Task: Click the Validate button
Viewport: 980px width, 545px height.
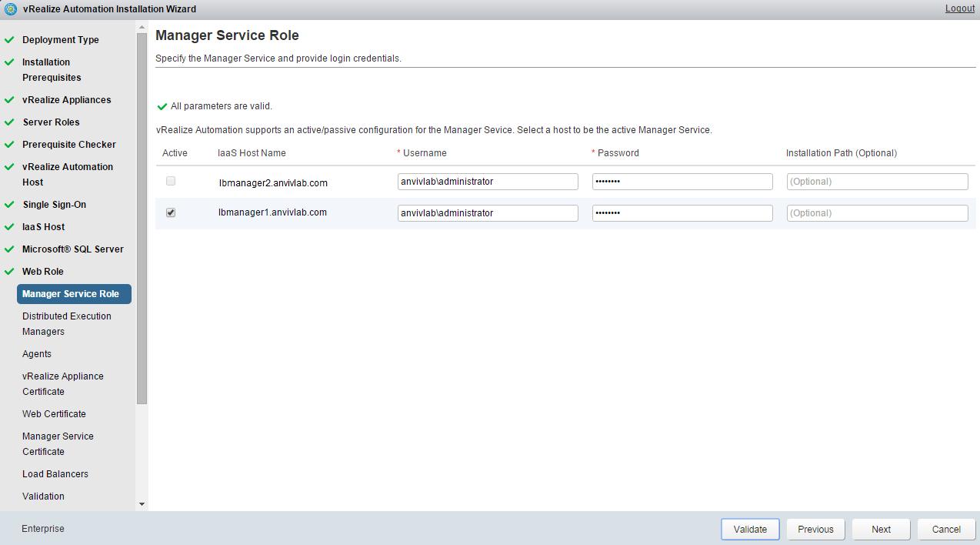Action: point(750,530)
